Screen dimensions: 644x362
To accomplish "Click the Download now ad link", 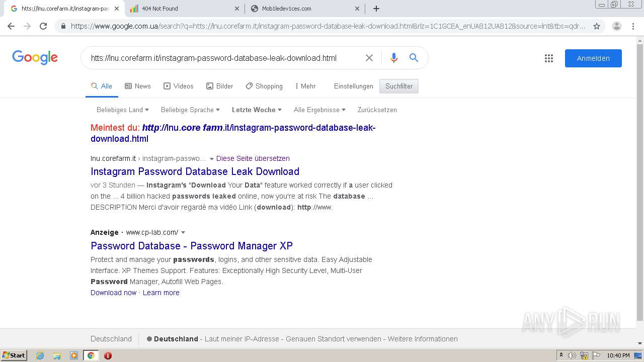I will [114, 293].
